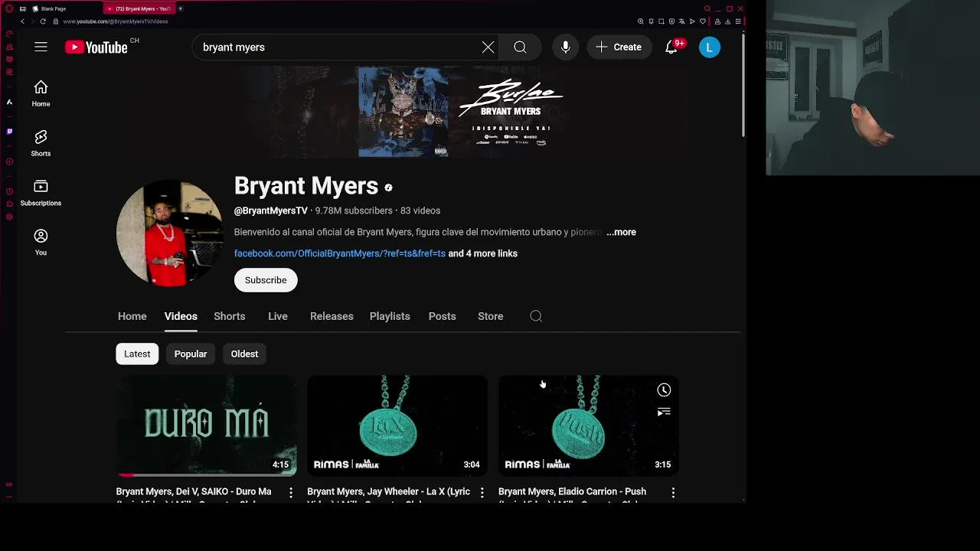Image resolution: width=980 pixels, height=551 pixels.
Task: Open the Posts tab
Action: (443, 316)
